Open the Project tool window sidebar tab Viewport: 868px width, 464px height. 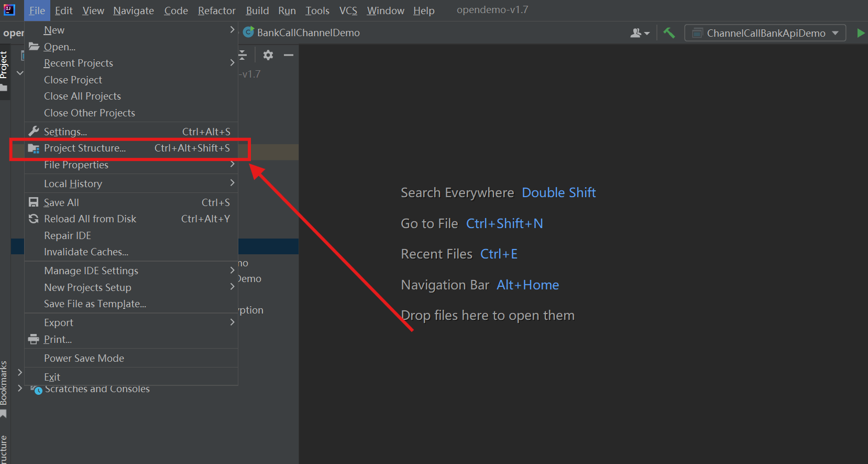(x=4, y=71)
